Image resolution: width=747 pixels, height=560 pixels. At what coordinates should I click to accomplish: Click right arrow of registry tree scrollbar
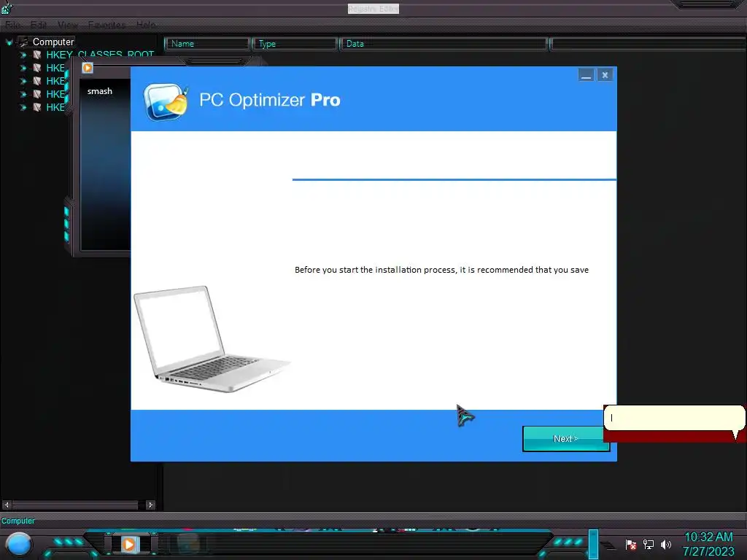click(x=150, y=505)
